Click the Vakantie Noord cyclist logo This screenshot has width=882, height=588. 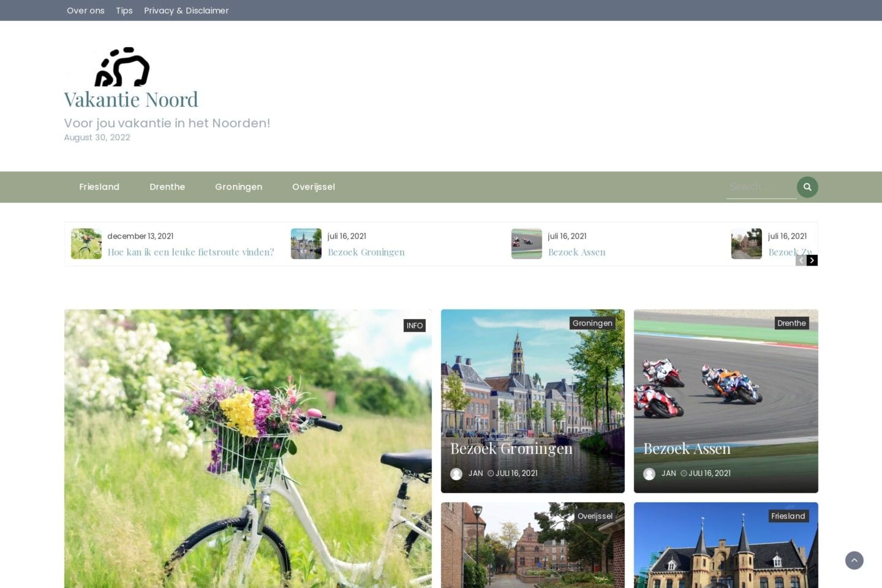tap(122, 67)
